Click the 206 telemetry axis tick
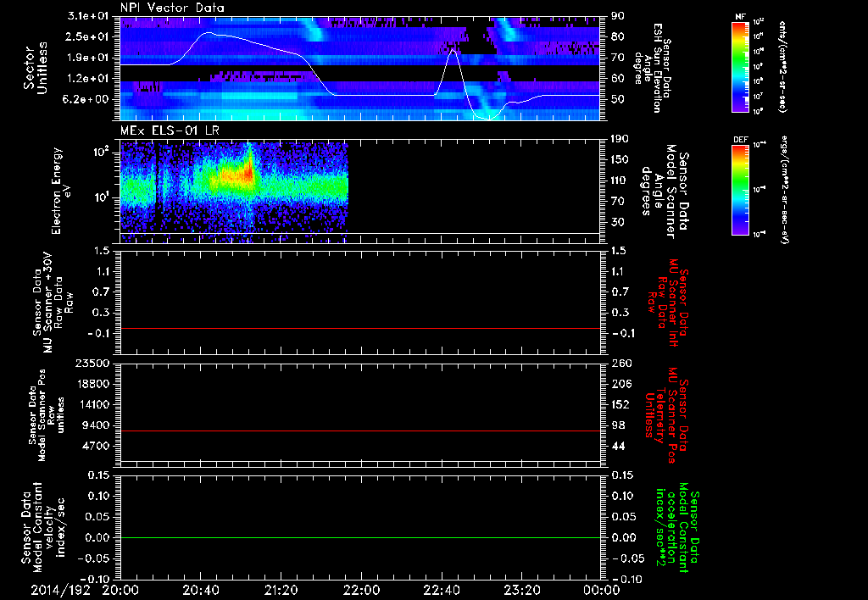The height and width of the screenshot is (600, 868). (x=620, y=384)
